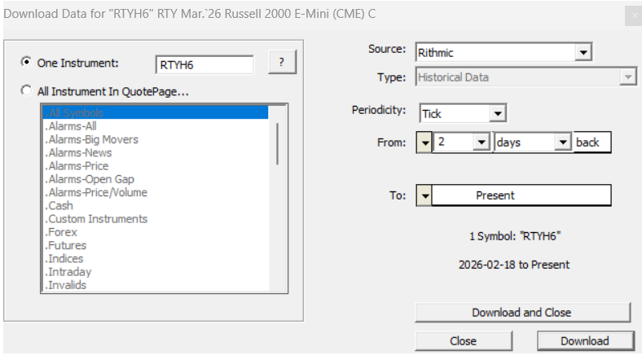Pick .Custom Instruments from the list
Image resolution: width=642 pixels, height=364 pixels.
(97, 219)
